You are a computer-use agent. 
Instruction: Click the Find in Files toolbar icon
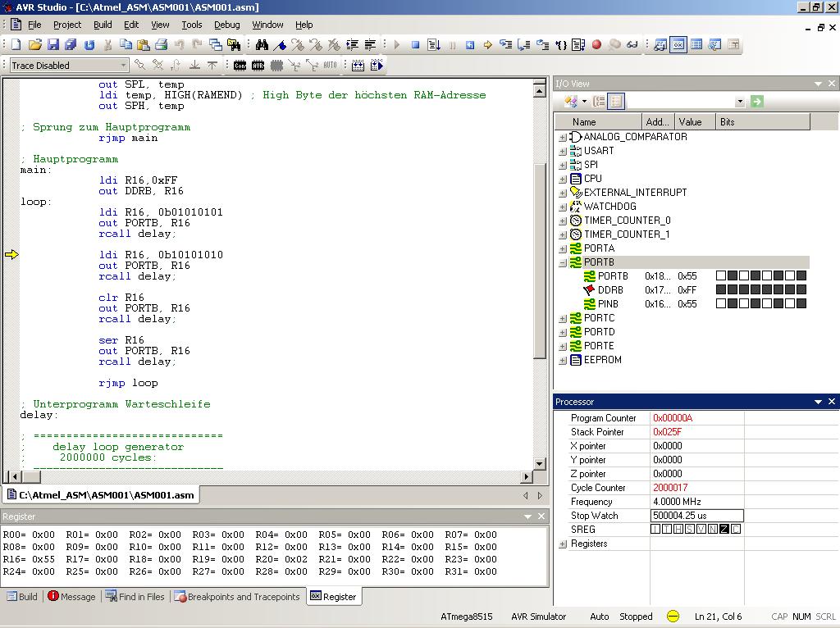click(234, 44)
